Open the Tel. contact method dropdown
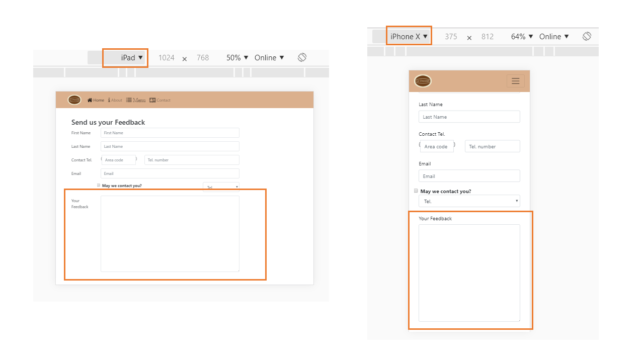The width and height of the screenshot is (644, 362). [221, 187]
